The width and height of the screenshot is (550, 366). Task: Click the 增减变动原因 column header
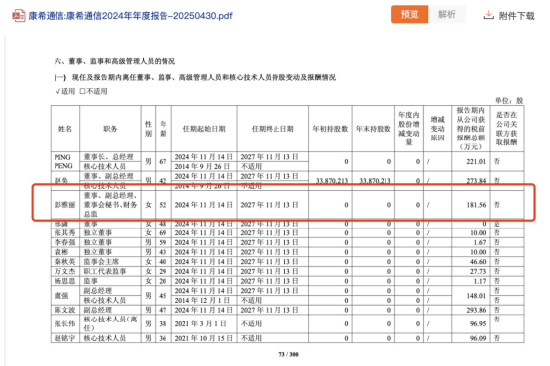coord(437,129)
